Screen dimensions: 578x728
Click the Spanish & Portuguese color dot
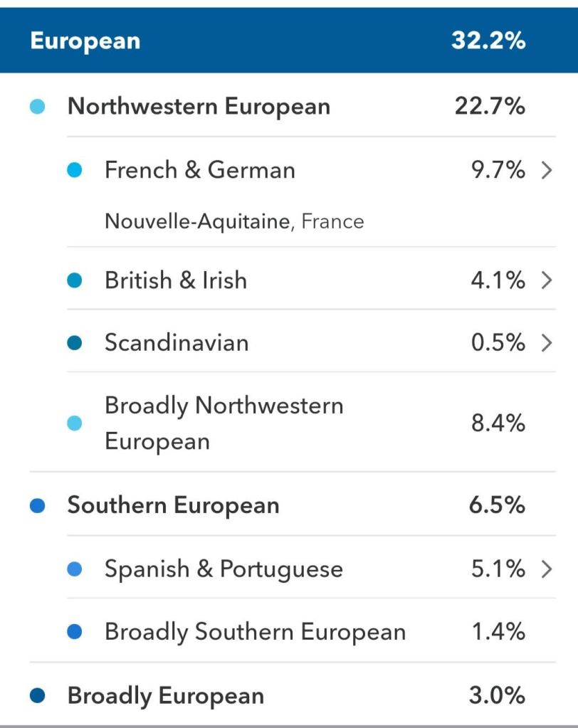coord(75,570)
